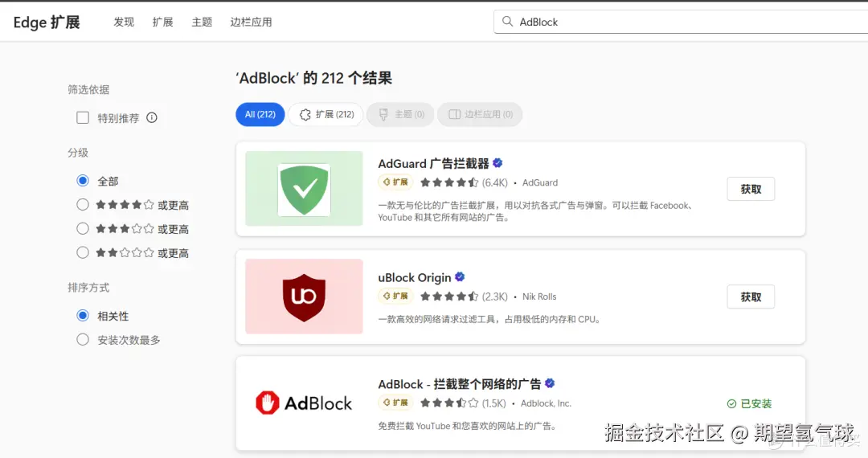The height and width of the screenshot is (458, 868).
Task: Click the search magnifier icon
Action: 507,22
